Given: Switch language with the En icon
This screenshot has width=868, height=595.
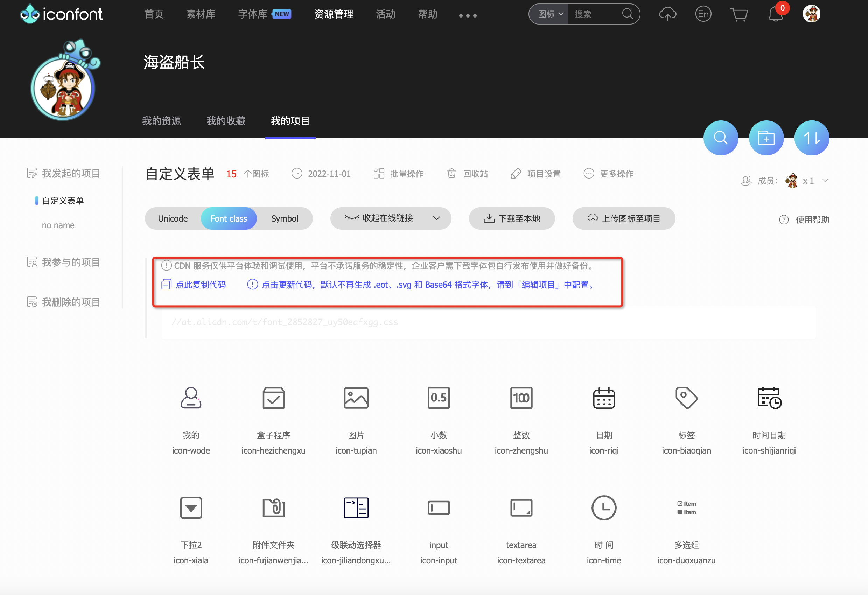Looking at the screenshot, I should (703, 14).
